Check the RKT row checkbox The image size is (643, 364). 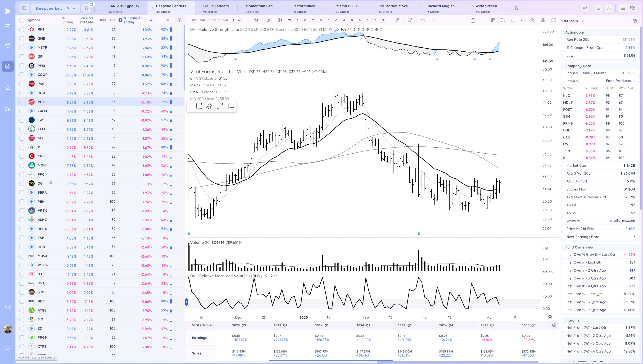point(22,30)
